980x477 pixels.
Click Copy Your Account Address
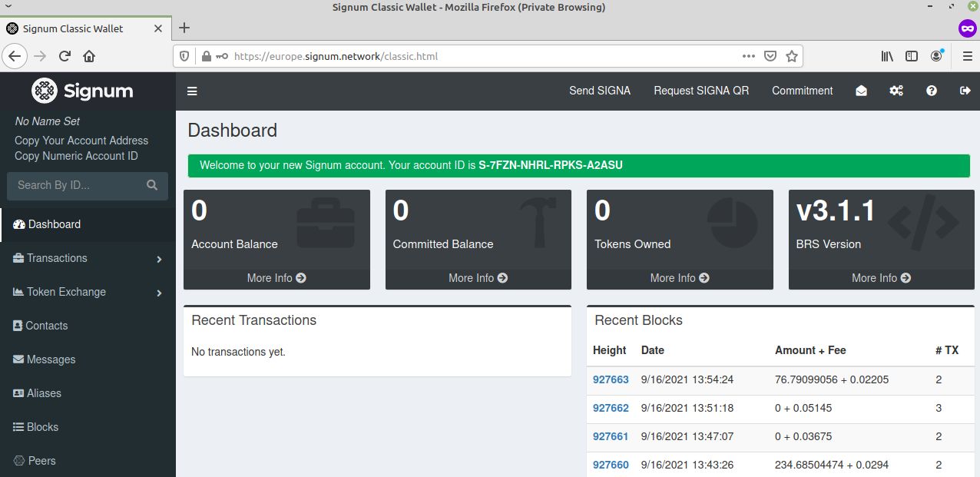click(81, 141)
